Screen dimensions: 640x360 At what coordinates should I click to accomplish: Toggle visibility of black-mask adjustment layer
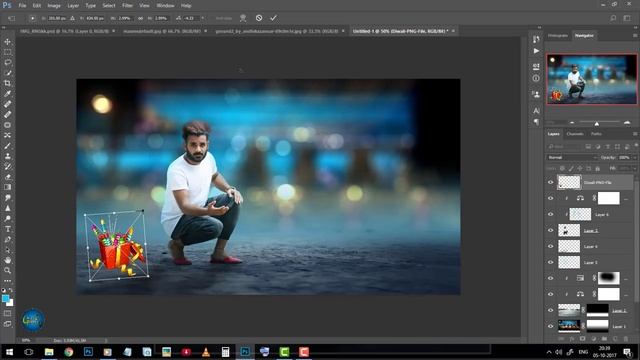[x=550, y=278]
